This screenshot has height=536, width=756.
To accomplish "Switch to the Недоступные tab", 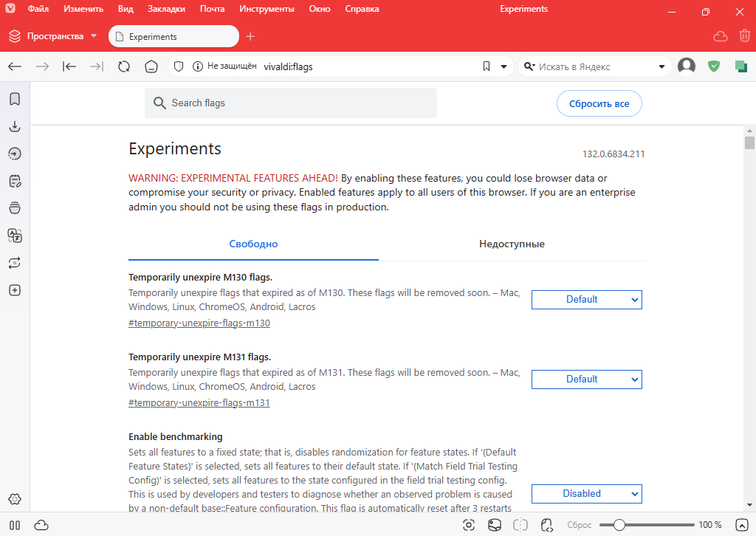I will pyautogui.click(x=511, y=244).
